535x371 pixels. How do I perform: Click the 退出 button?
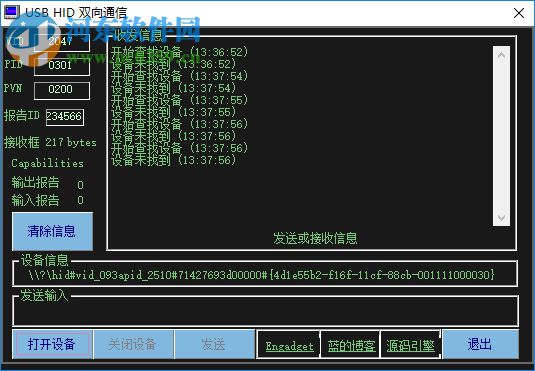[480, 344]
